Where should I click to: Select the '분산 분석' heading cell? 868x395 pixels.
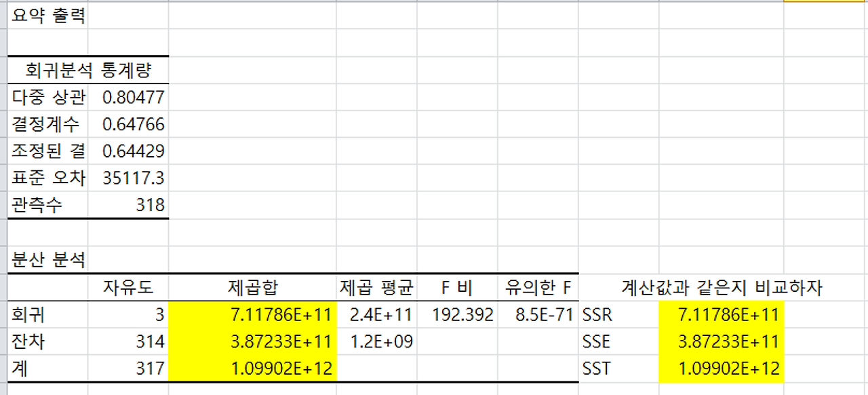coord(48,259)
